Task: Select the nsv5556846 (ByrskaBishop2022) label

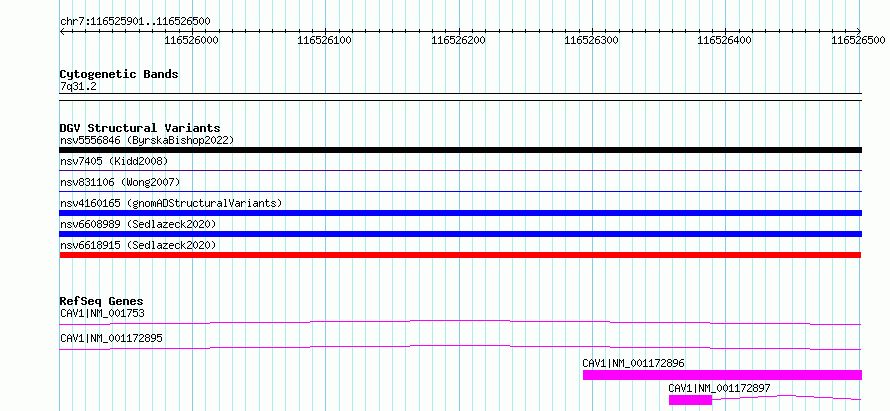Action: coord(147,140)
